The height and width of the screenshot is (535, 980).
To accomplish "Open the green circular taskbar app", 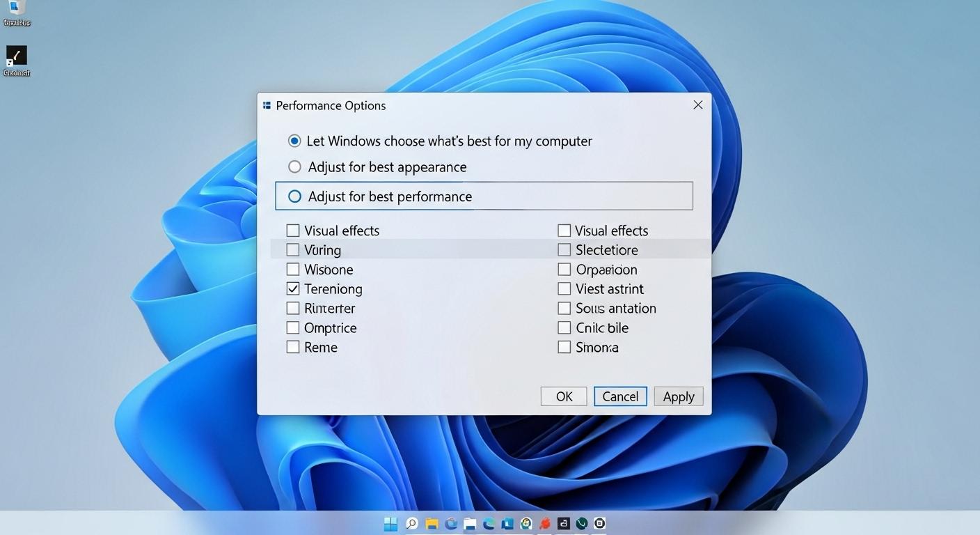I will point(581,523).
